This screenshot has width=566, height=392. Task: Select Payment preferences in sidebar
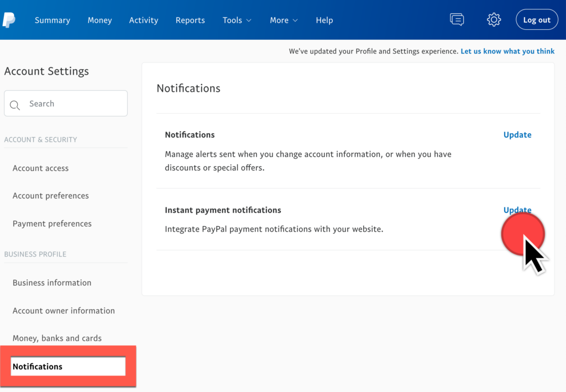point(52,224)
